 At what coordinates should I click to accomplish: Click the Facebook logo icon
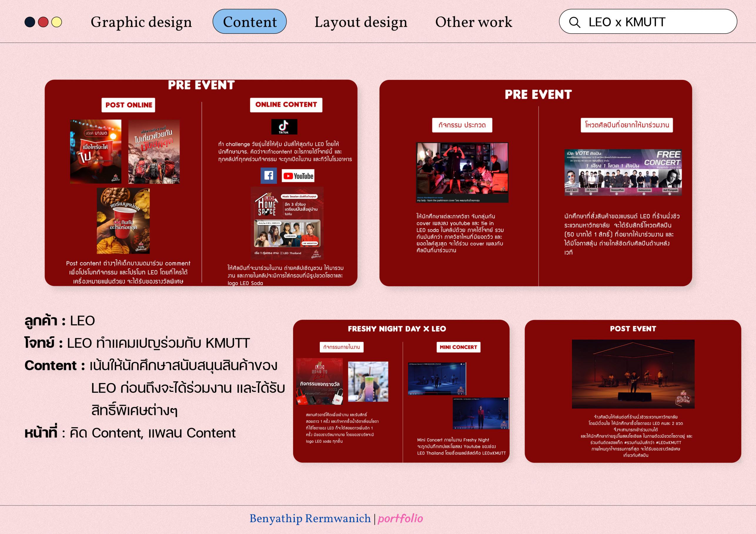268,175
